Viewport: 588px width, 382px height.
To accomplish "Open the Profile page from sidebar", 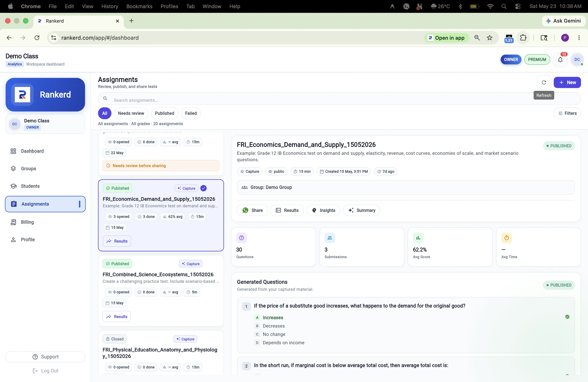I will coord(45,240).
